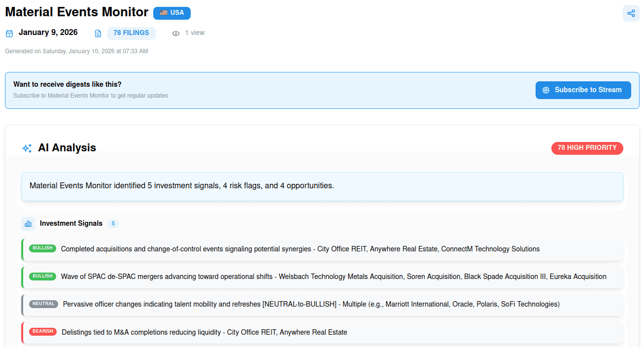Select the NEUTRAL badge on officer changes signal

click(x=43, y=304)
